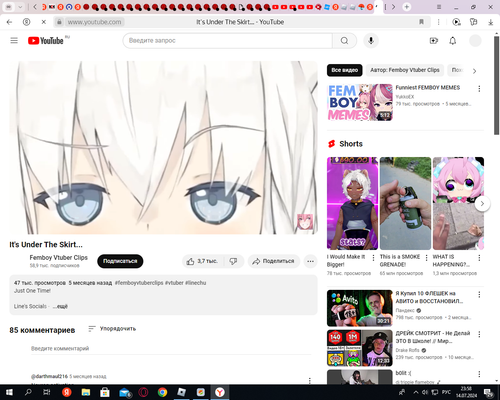Open Windows Task View
The height and width of the screenshot is (400, 500).
click(47, 392)
